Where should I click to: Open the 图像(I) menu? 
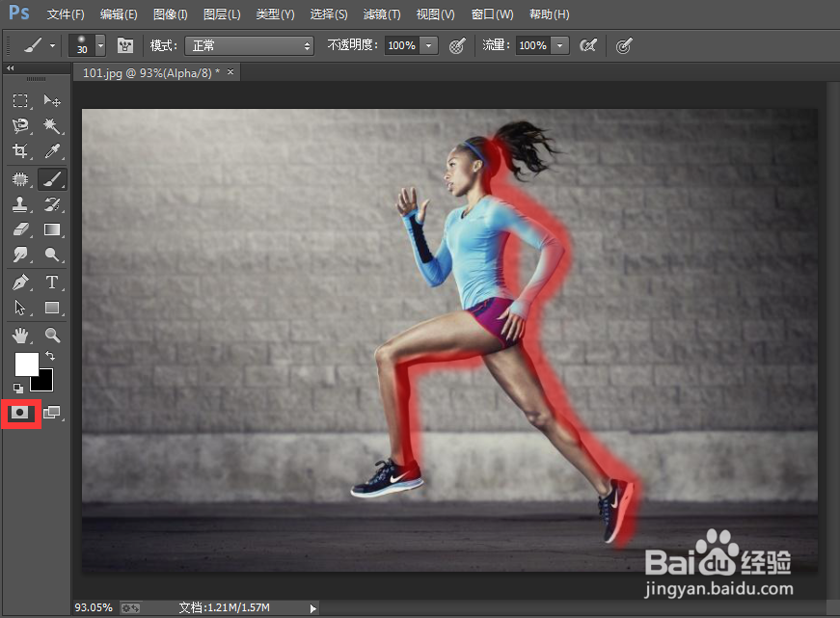pyautogui.click(x=171, y=14)
